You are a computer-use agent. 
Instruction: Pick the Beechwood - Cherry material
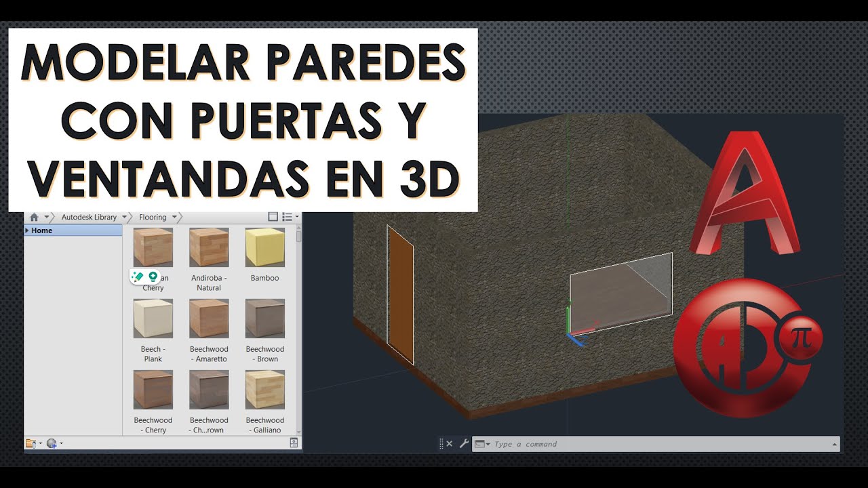pyautogui.click(x=153, y=390)
